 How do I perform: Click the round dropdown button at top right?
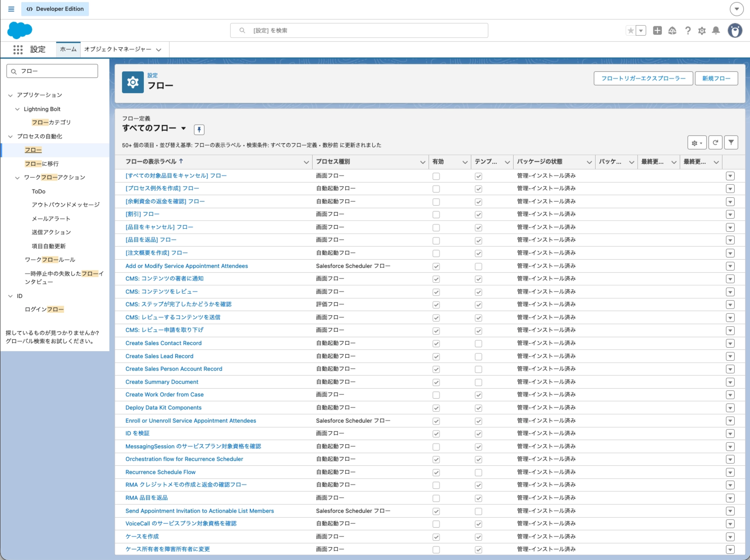pyautogui.click(x=736, y=9)
